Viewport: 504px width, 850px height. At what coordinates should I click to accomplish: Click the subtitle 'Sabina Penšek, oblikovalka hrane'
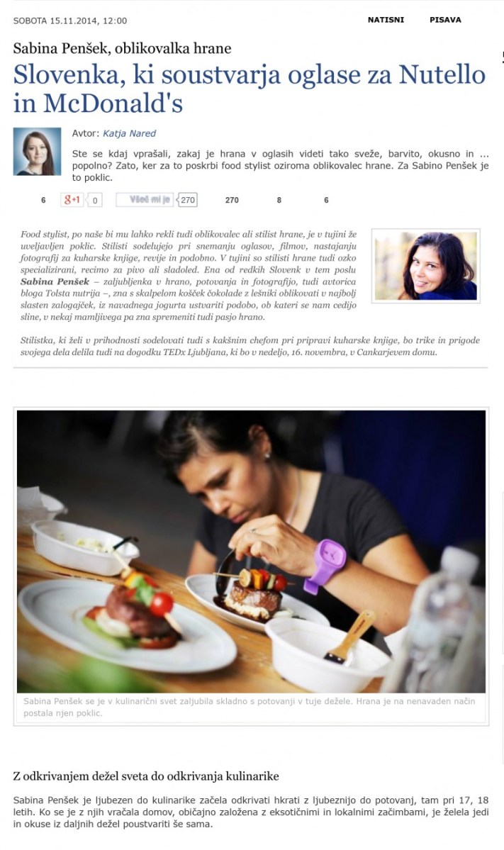point(123,49)
